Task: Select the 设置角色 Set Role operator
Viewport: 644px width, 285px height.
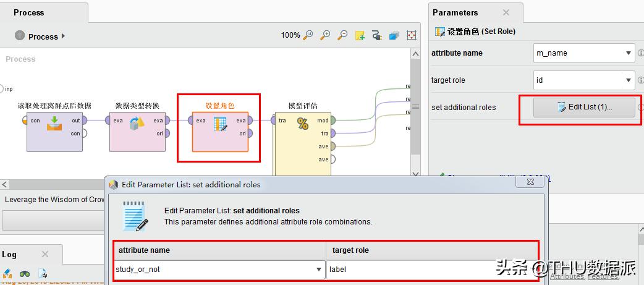Action: (220, 132)
